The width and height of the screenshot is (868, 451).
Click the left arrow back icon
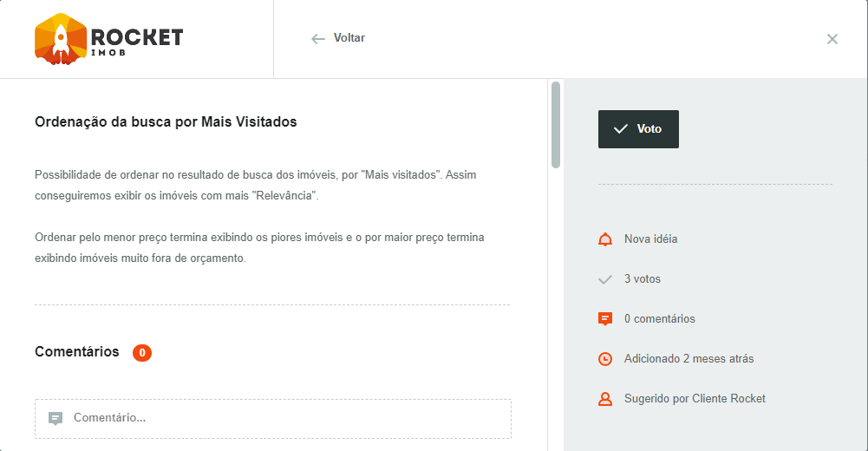click(318, 39)
